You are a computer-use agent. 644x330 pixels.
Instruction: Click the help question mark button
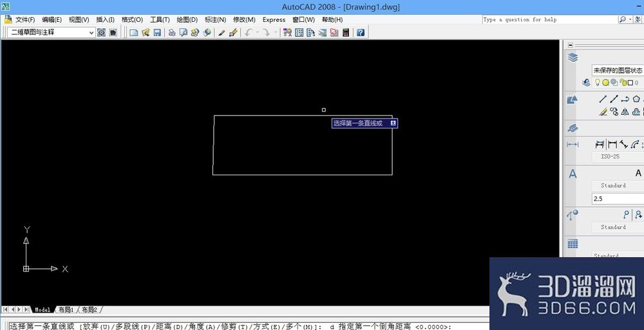coord(361,32)
